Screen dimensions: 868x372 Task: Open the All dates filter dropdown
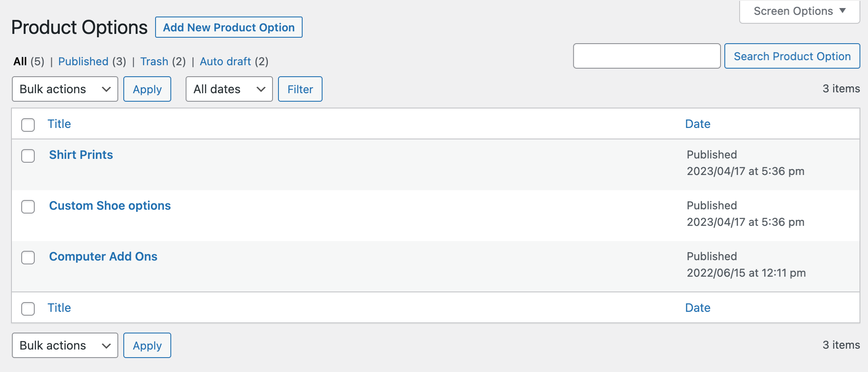click(x=229, y=89)
